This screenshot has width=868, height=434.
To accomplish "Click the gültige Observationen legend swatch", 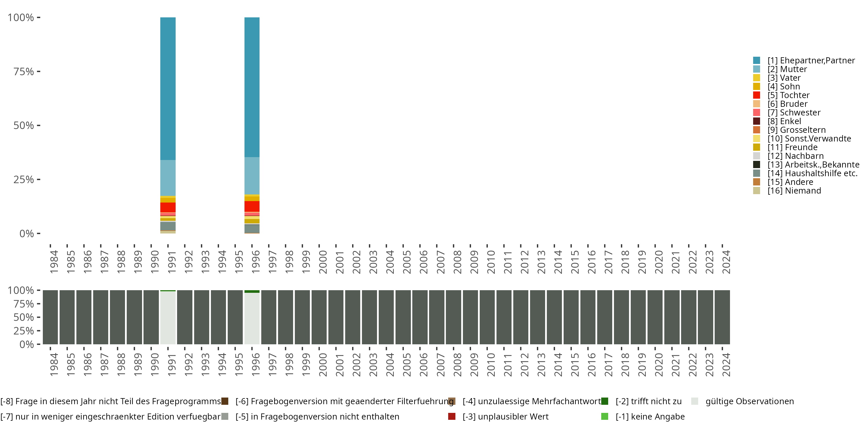I will coord(694,401).
